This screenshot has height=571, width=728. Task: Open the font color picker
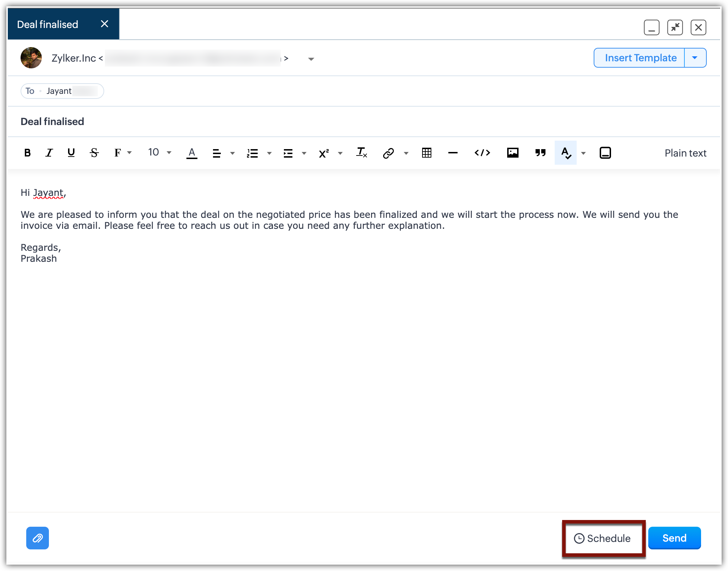click(192, 153)
